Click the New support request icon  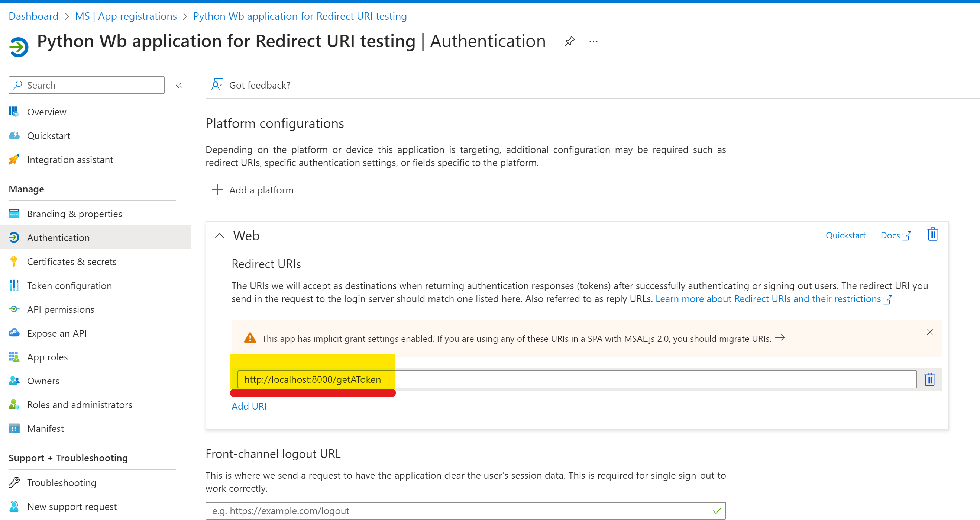pyautogui.click(x=14, y=506)
